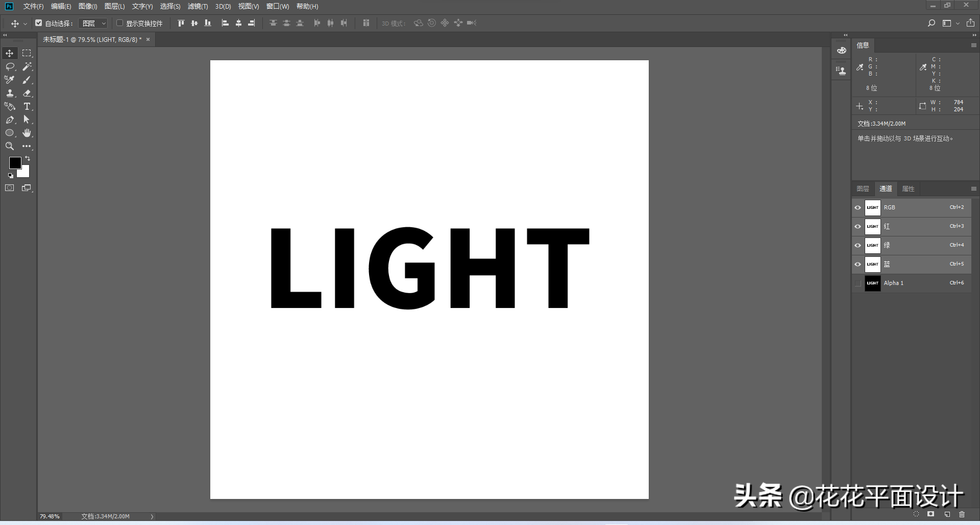This screenshot has width=980, height=525.
Task: Select the Pen tool
Action: pyautogui.click(x=10, y=120)
